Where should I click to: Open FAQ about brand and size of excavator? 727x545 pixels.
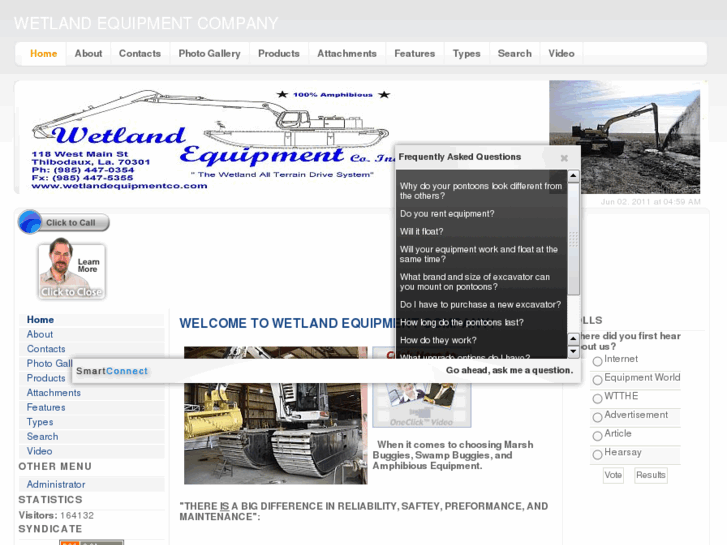pos(475,282)
